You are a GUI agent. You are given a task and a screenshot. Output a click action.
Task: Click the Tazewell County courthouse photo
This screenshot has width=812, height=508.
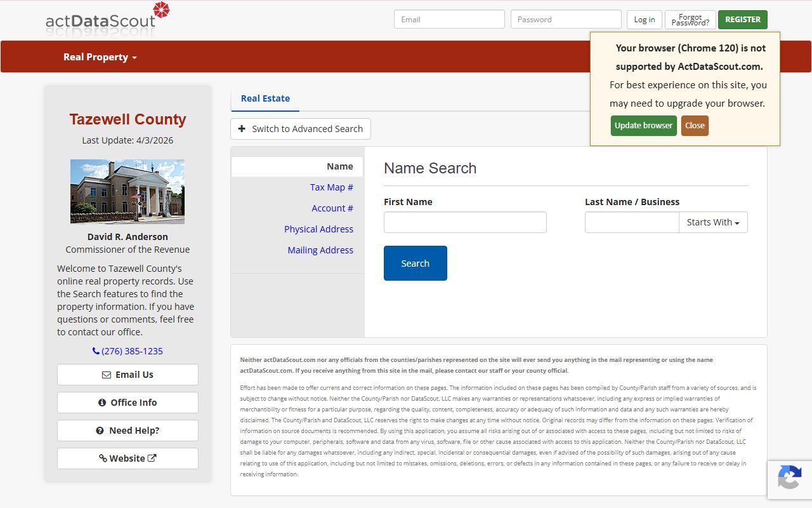click(x=128, y=191)
